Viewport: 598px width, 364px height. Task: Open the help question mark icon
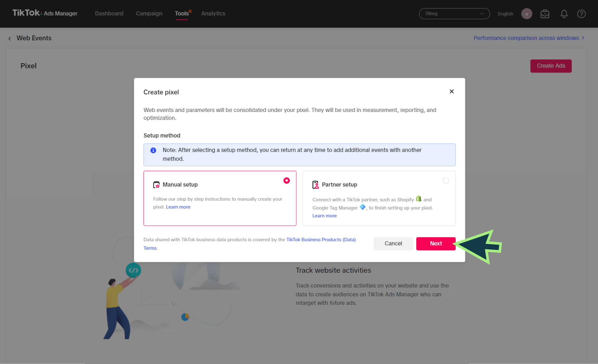point(581,14)
